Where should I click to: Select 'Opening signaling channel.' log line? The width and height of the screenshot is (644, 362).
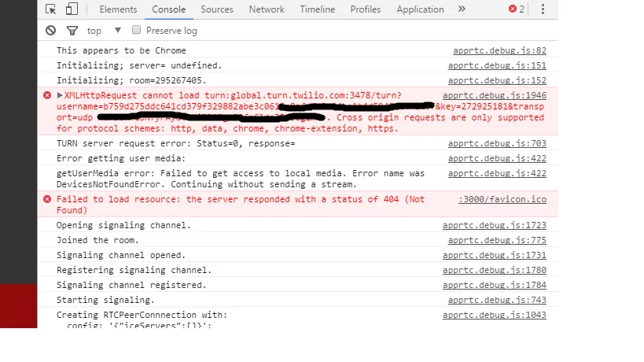point(123,225)
